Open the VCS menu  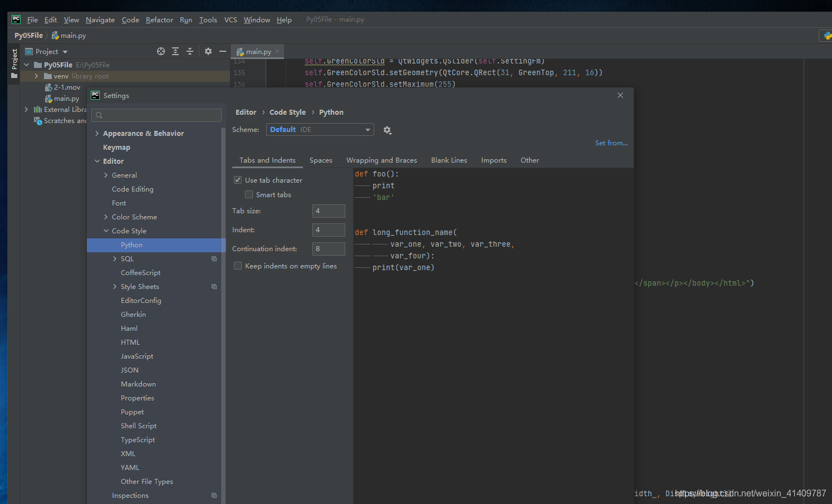tap(231, 19)
